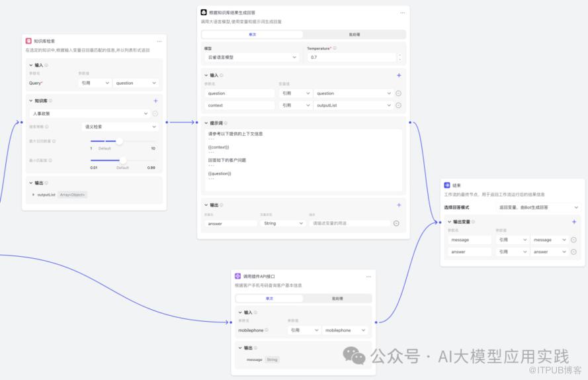Click the Temperature value field showing 0.7

pos(352,57)
